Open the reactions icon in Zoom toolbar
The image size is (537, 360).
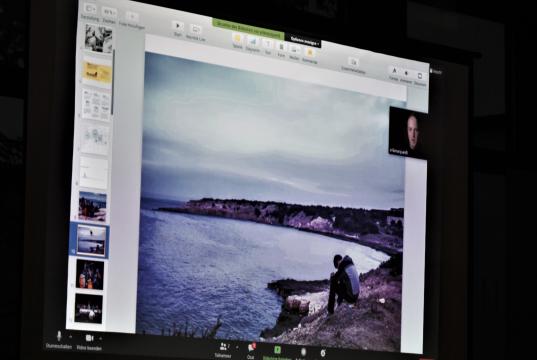click(x=323, y=353)
